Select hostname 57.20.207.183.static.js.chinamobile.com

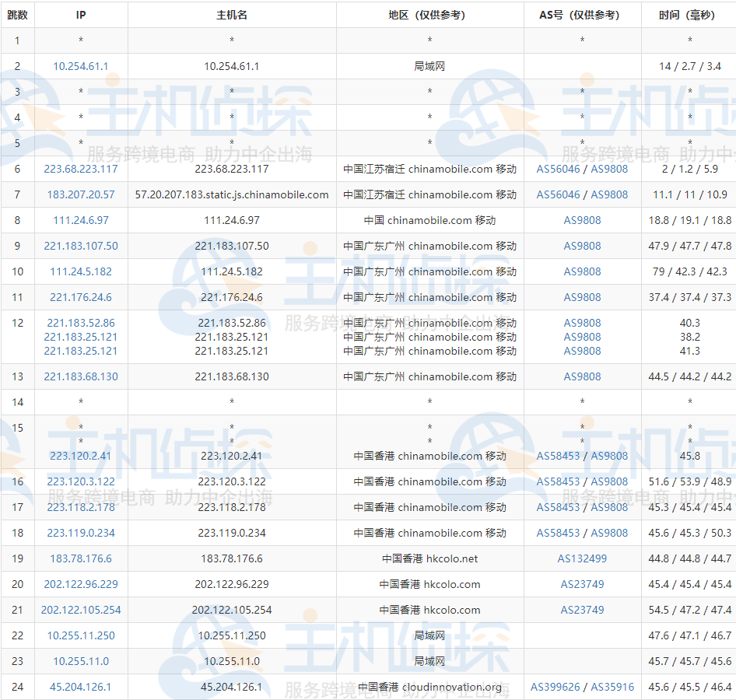pyautogui.click(x=232, y=194)
